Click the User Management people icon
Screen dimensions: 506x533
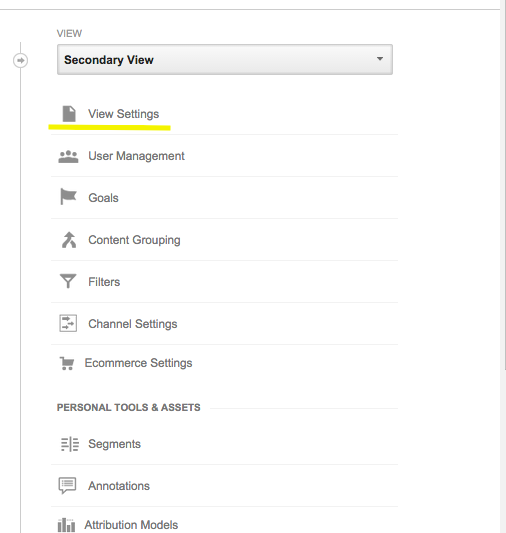[68, 157]
